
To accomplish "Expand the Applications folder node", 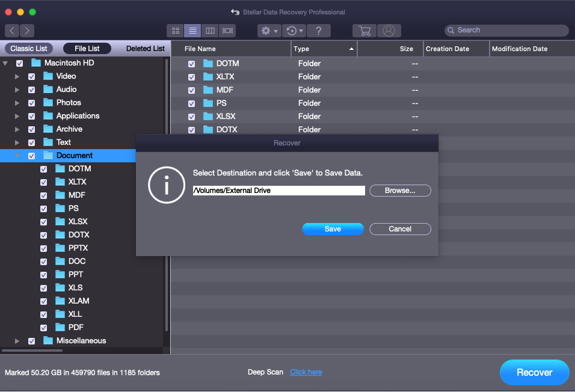I will coord(17,116).
